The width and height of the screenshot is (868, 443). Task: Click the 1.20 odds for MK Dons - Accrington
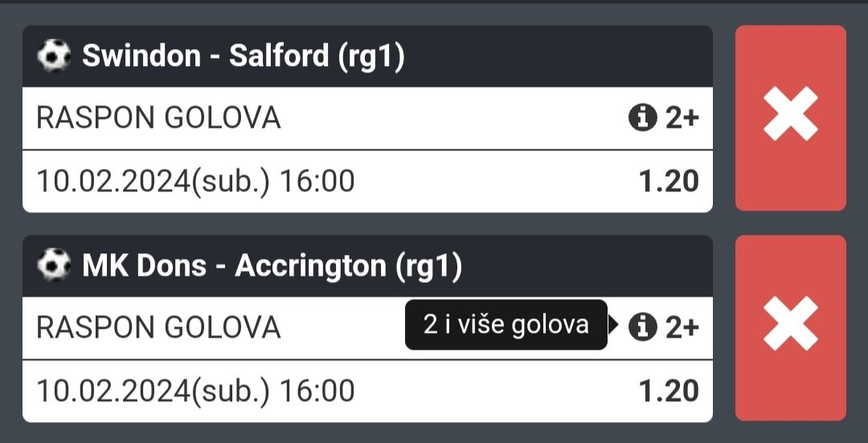(669, 391)
